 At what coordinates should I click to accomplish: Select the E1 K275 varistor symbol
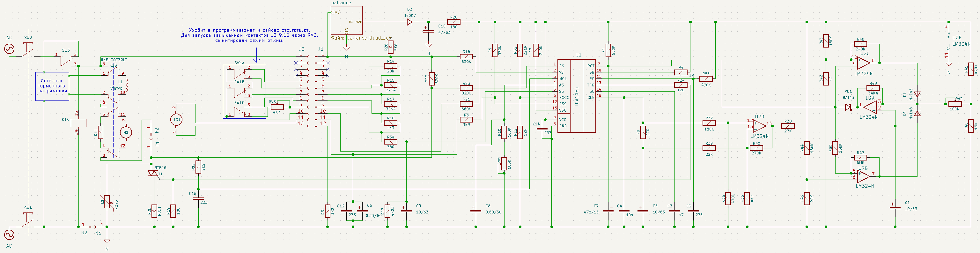[107, 202]
